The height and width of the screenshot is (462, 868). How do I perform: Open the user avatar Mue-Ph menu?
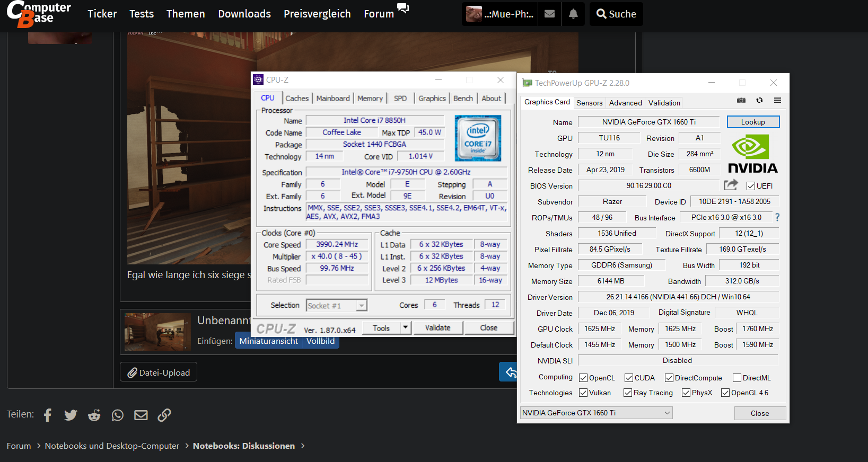(499, 14)
